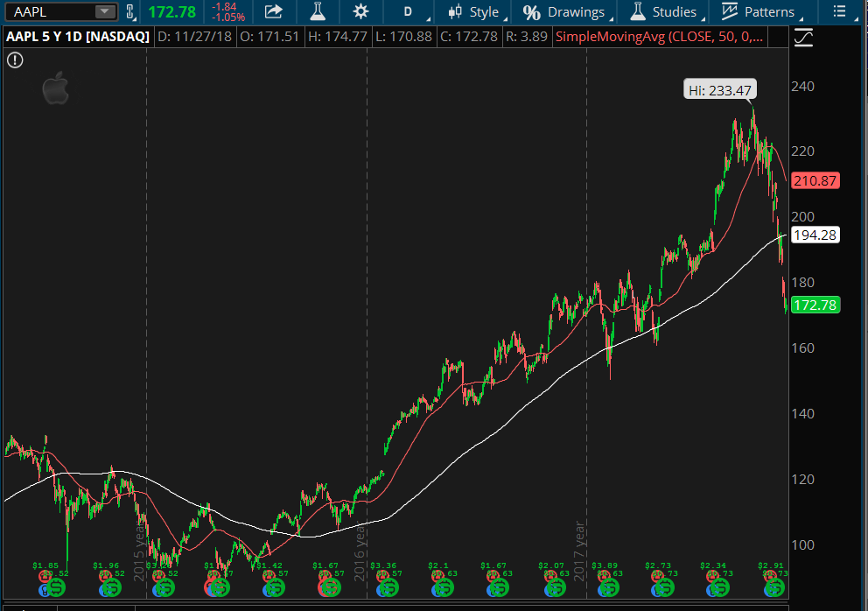Click the green 172.78 price axis label

[x=815, y=305]
